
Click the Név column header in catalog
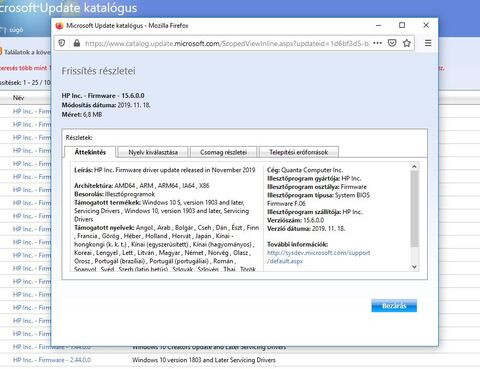coord(18,98)
